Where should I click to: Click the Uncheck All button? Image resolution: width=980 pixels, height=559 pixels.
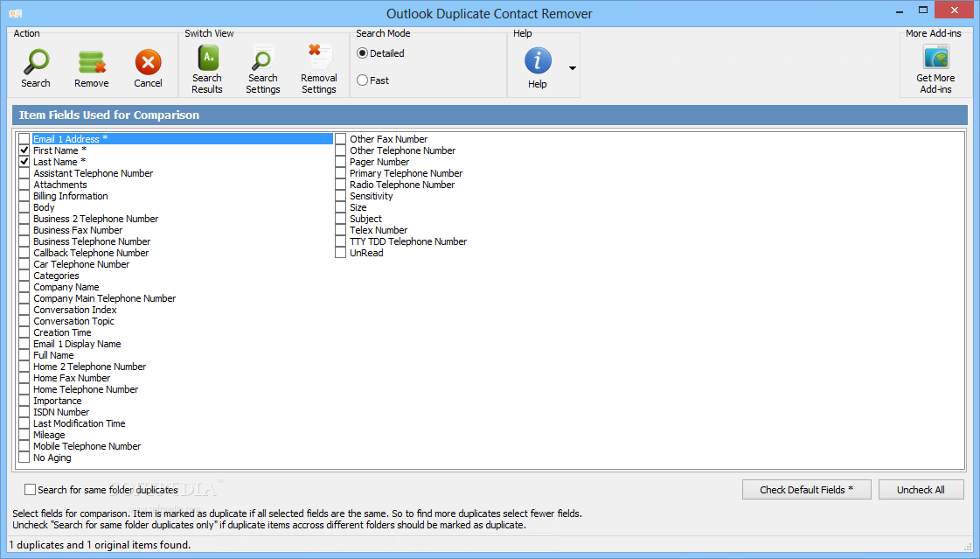pos(921,490)
